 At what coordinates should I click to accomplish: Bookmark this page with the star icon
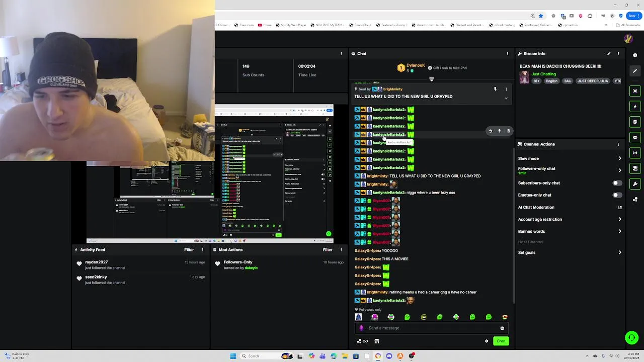[x=541, y=16]
